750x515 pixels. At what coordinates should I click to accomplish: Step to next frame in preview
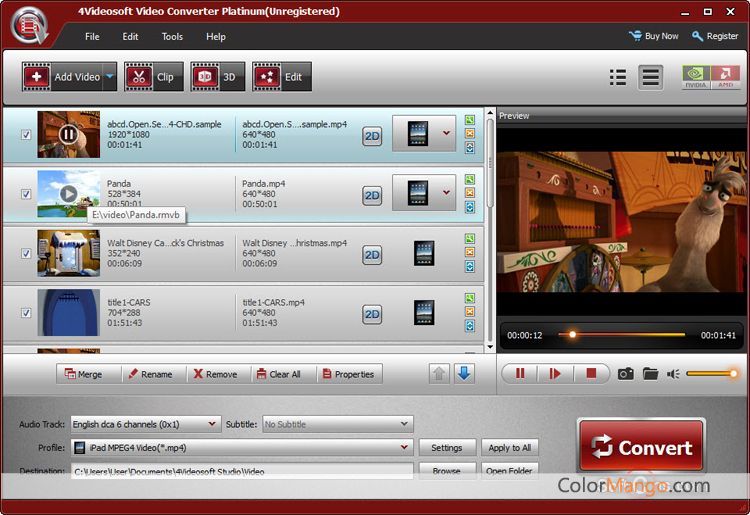(x=555, y=373)
